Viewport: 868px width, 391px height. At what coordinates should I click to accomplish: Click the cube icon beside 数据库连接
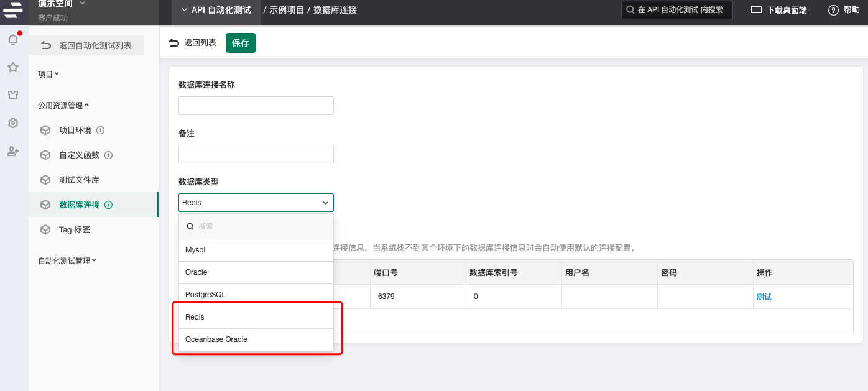click(45, 205)
